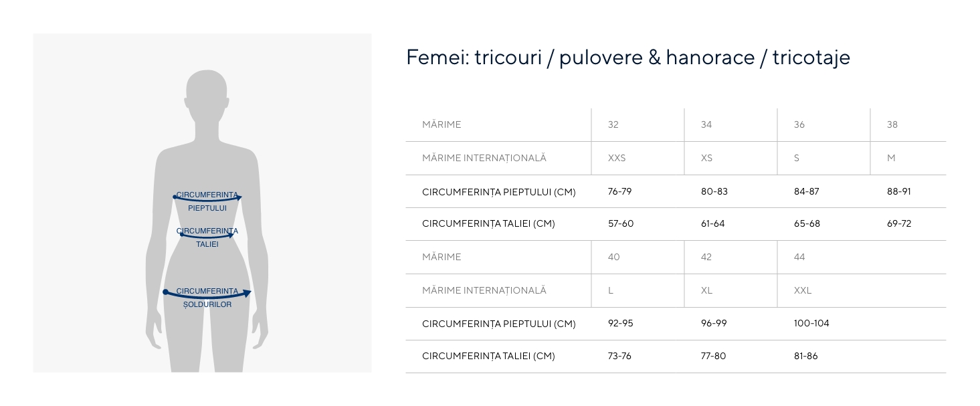
Task: Click the silhouette figure's head
Action: [x=207, y=90]
